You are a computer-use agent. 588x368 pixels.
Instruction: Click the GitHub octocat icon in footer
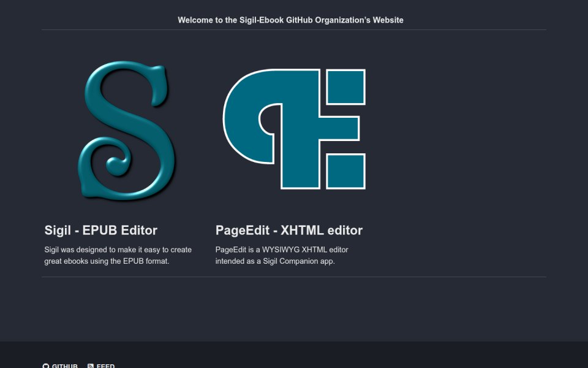[x=46, y=366]
